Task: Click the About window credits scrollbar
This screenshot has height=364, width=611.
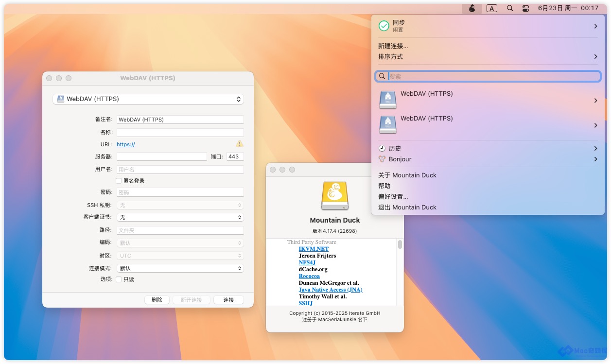Action: 400,244
